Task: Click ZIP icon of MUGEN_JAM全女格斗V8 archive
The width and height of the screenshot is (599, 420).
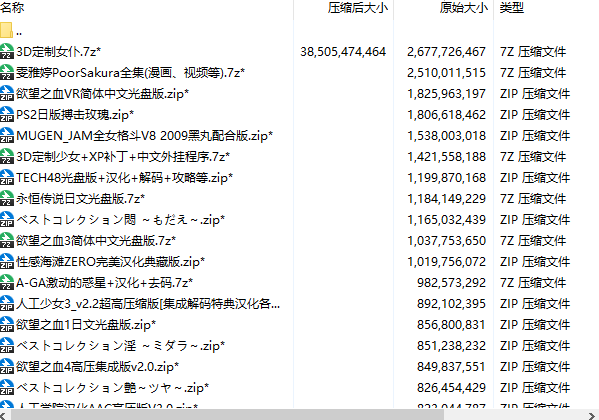Action: pos(7,135)
